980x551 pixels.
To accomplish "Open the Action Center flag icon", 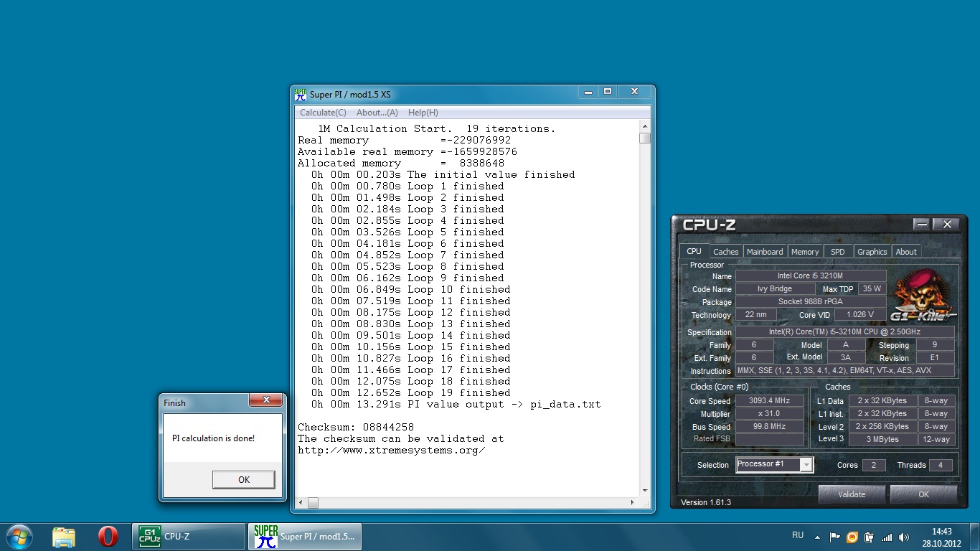I will 834,537.
